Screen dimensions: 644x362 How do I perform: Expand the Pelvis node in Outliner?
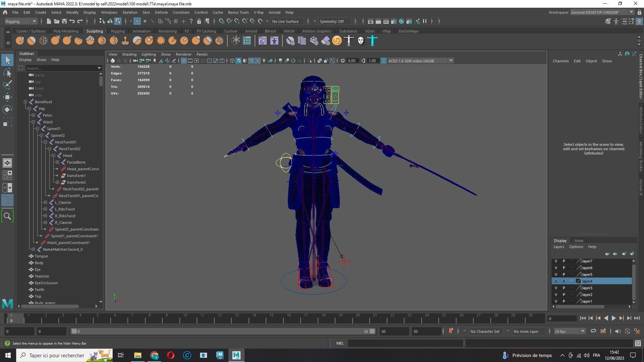click(x=33, y=115)
